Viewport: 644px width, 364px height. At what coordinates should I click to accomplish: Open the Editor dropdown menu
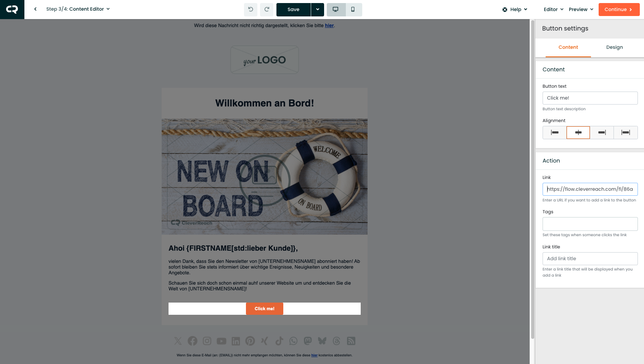coord(554,10)
